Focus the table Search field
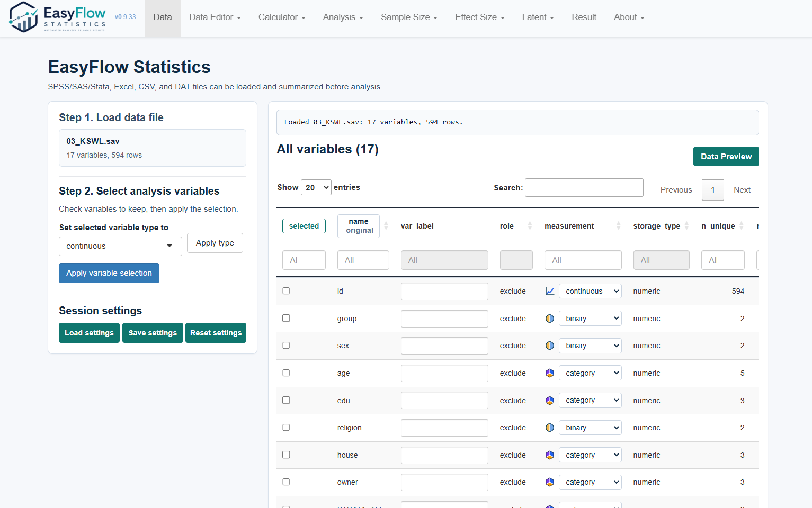 coord(584,188)
